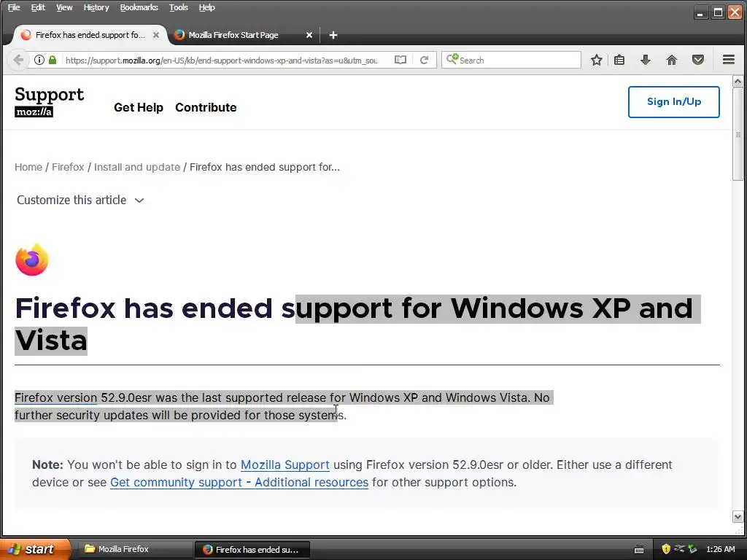Open keyboard icon in system tray
This screenshot has height=560, width=747.
click(x=639, y=550)
